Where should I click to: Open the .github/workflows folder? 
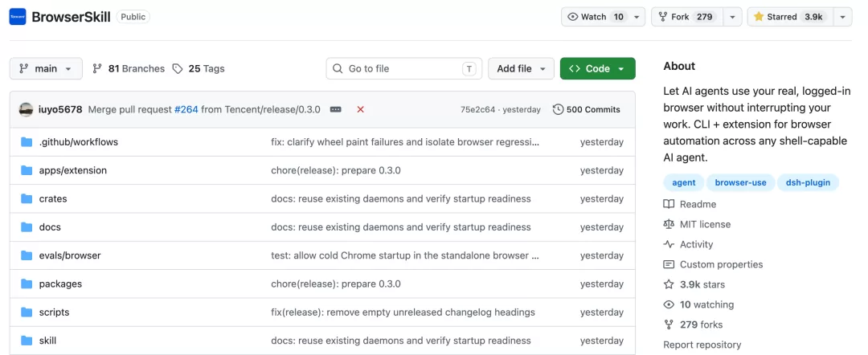click(x=79, y=142)
